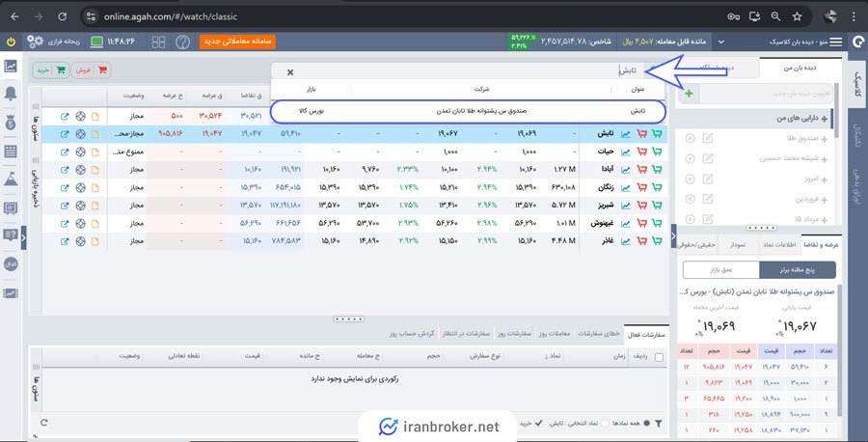Click the power logout icon
The image size is (868, 442).
point(11,41)
